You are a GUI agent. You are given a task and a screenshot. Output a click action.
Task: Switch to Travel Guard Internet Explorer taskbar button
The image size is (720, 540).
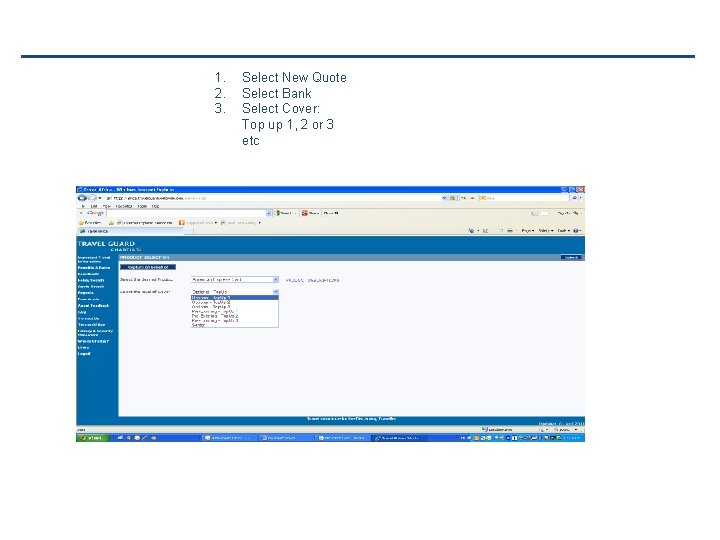pos(399,438)
